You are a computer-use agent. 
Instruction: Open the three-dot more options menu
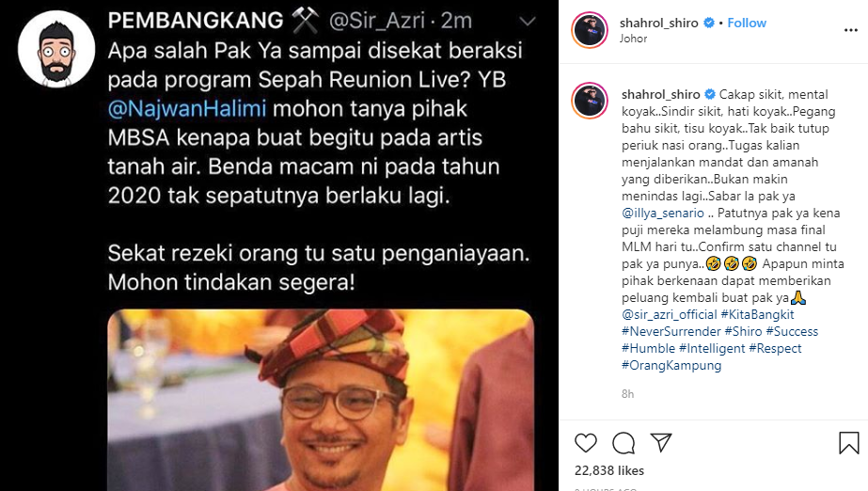851,30
